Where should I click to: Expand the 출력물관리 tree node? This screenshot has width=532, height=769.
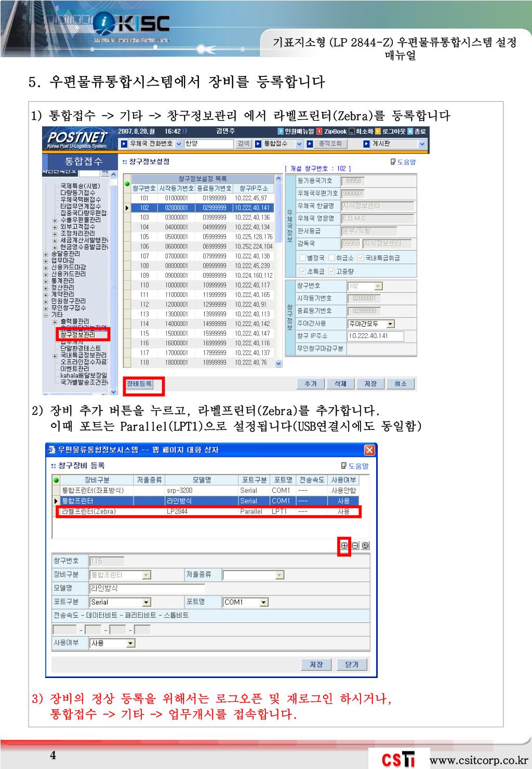(x=55, y=322)
